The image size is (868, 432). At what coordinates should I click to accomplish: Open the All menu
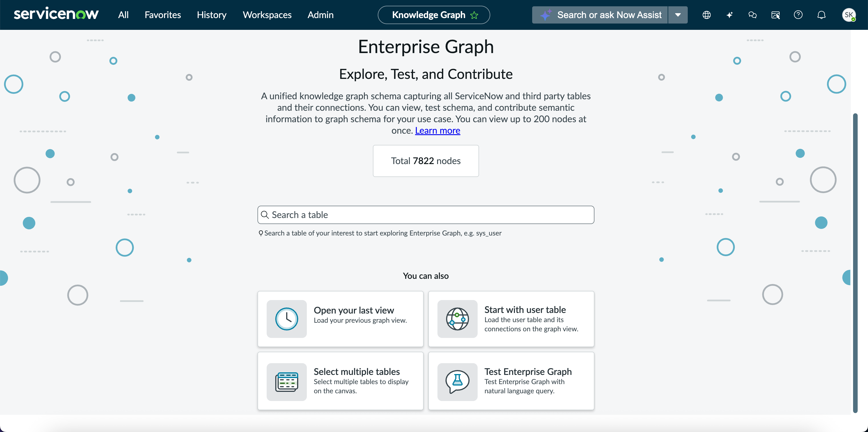[x=123, y=15]
